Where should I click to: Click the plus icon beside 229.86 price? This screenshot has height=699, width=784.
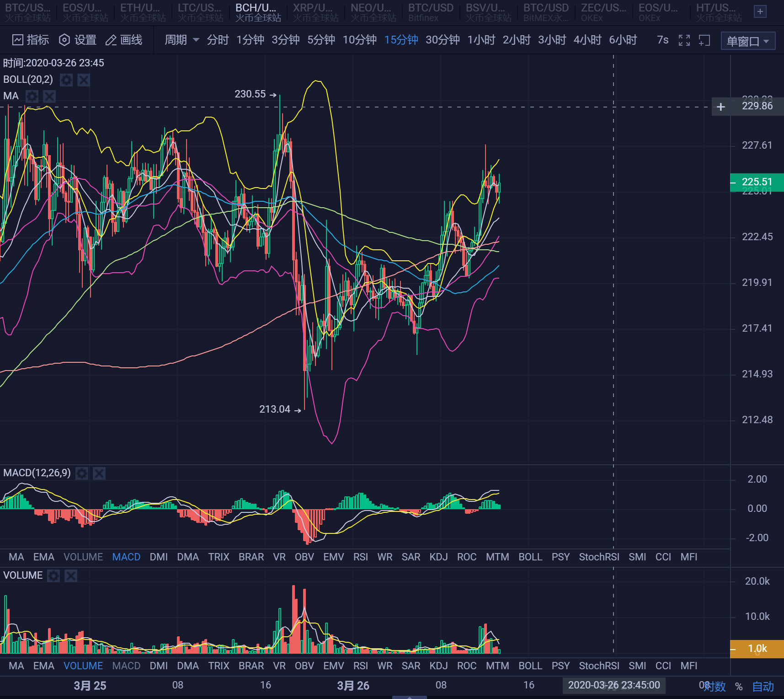tap(721, 107)
